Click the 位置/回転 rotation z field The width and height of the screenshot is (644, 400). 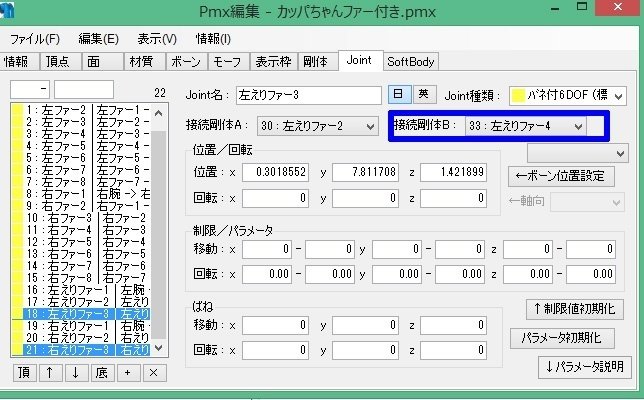tap(453, 198)
